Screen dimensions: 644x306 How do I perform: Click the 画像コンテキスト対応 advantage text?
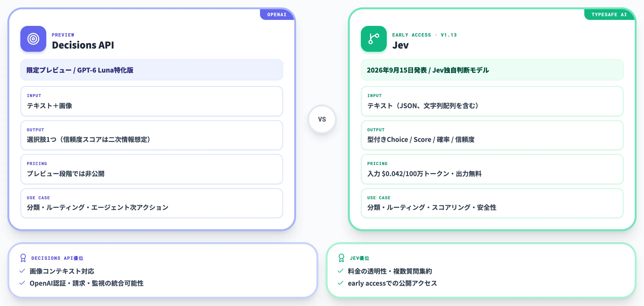point(62,271)
